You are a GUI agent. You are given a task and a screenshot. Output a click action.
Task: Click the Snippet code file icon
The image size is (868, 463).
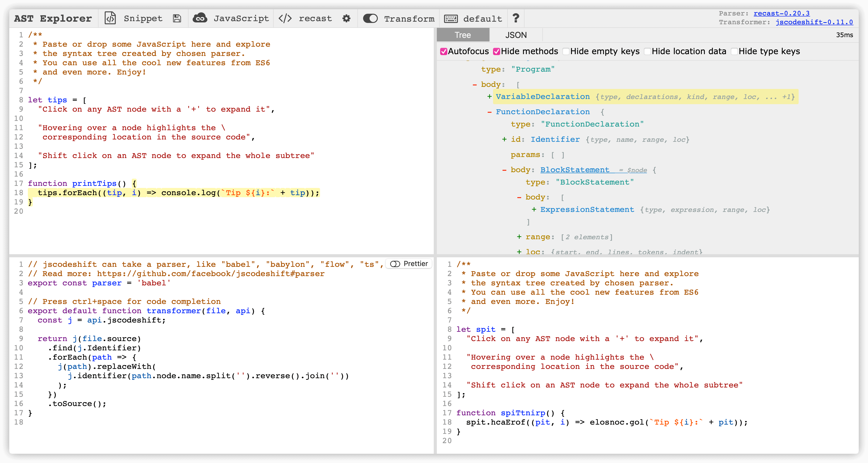(110, 18)
